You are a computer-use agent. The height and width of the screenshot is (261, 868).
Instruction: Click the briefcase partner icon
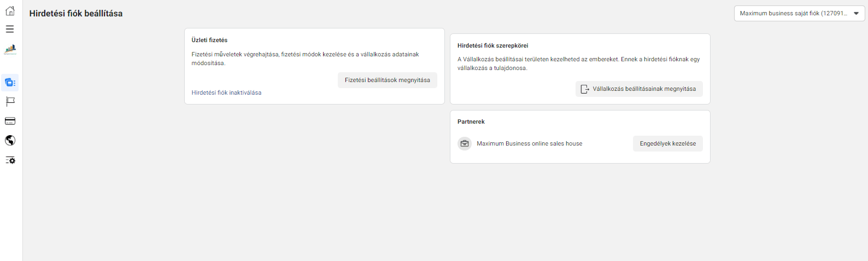465,143
